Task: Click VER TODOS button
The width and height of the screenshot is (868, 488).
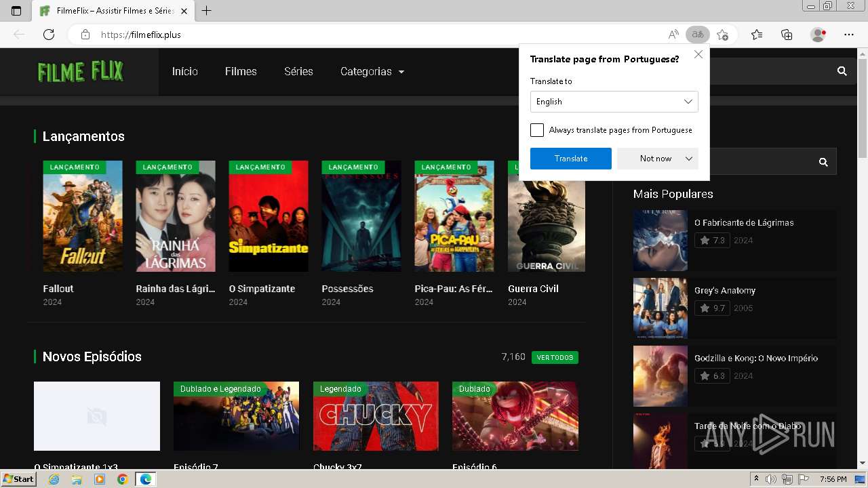Action: coord(555,357)
